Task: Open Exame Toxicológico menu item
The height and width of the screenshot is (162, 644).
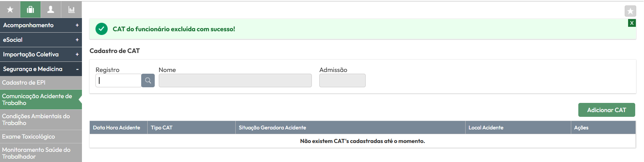Action: click(x=41, y=137)
